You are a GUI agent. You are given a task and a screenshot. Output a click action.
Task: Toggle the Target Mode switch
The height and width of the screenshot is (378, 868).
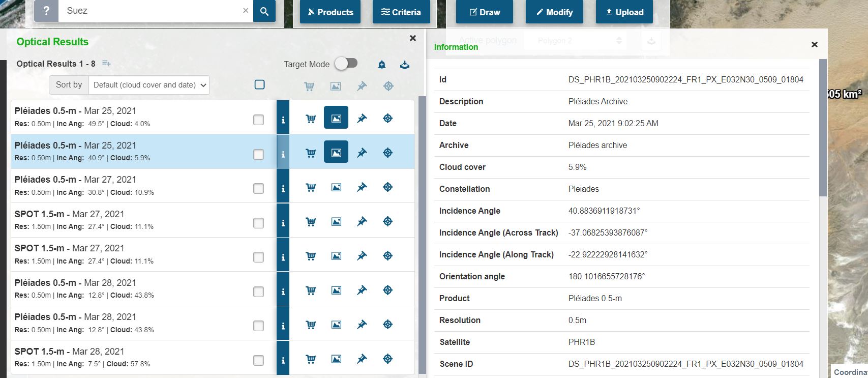[x=346, y=64]
